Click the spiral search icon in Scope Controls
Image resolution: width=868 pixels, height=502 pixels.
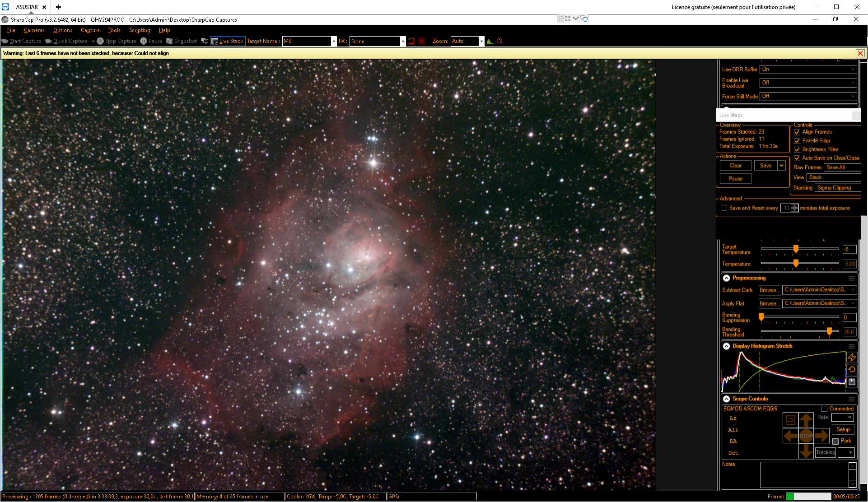tap(790, 420)
